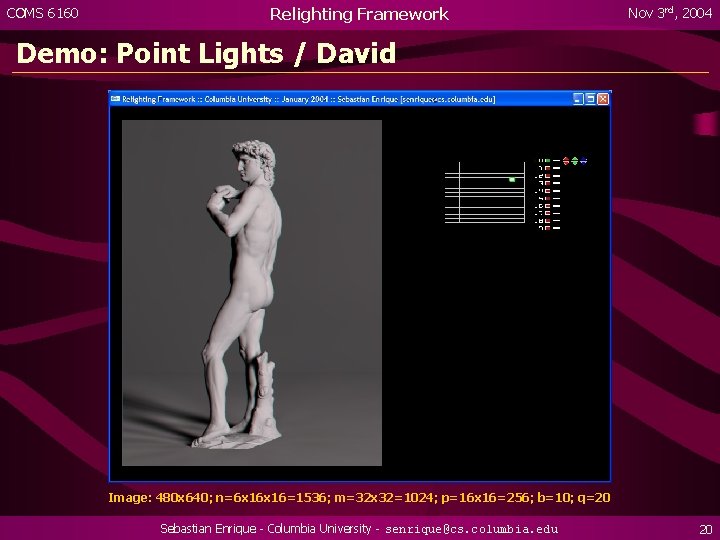Click the 'COMS 6160' course label
The width and height of the screenshot is (720, 540).
pyautogui.click(x=42, y=13)
